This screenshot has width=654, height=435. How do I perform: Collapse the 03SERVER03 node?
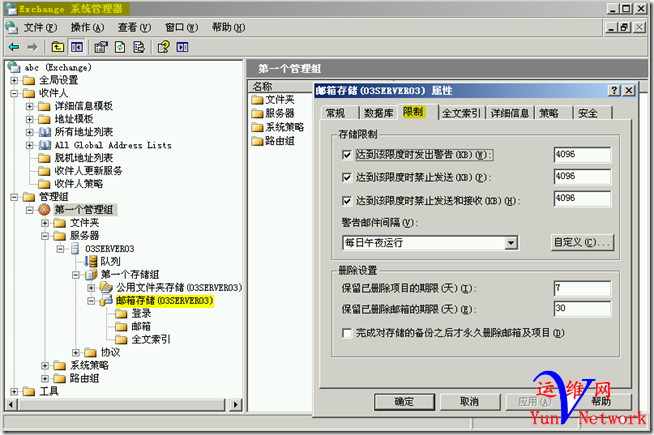coord(60,249)
